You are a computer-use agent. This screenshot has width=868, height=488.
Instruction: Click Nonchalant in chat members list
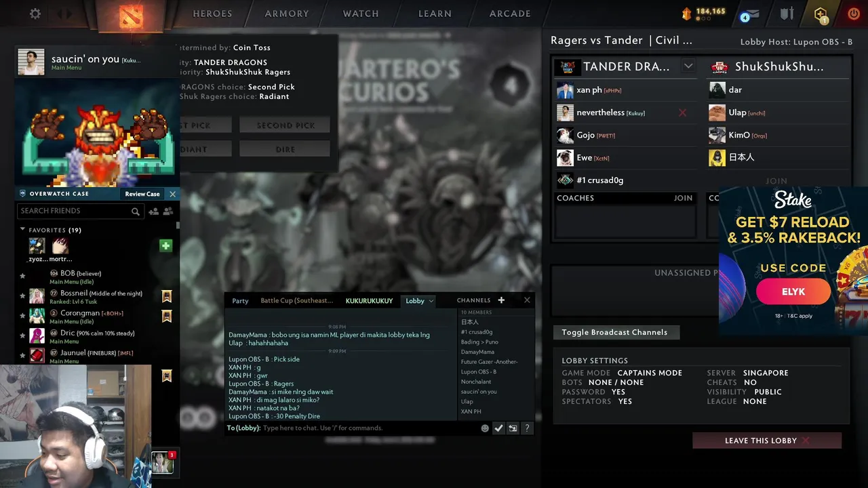[476, 382]
